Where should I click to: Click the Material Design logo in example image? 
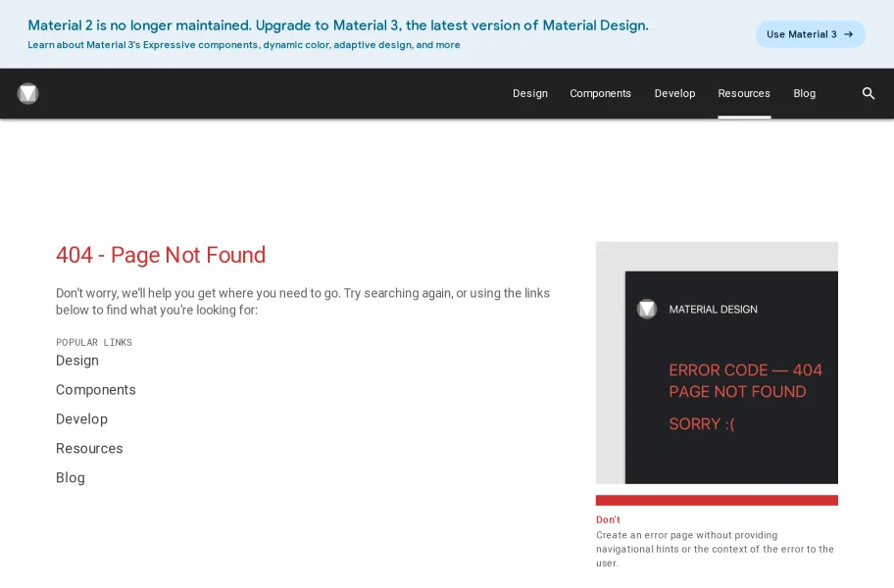[x=647, y=310]
